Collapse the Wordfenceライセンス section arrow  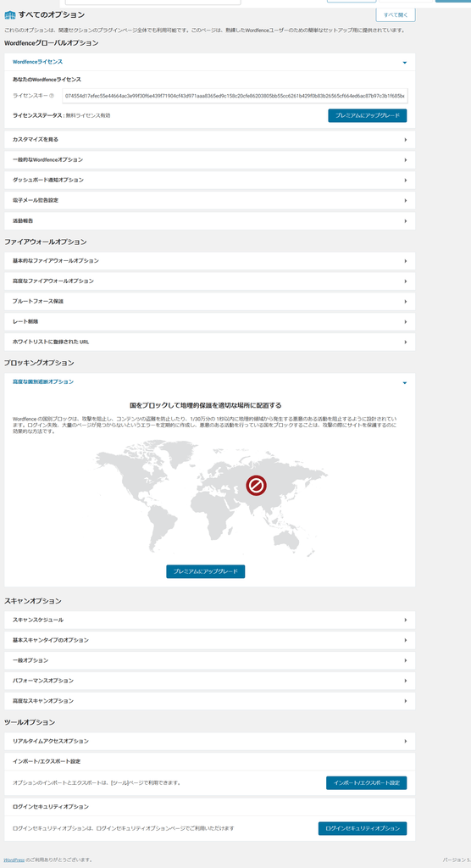tap(405, 63)
